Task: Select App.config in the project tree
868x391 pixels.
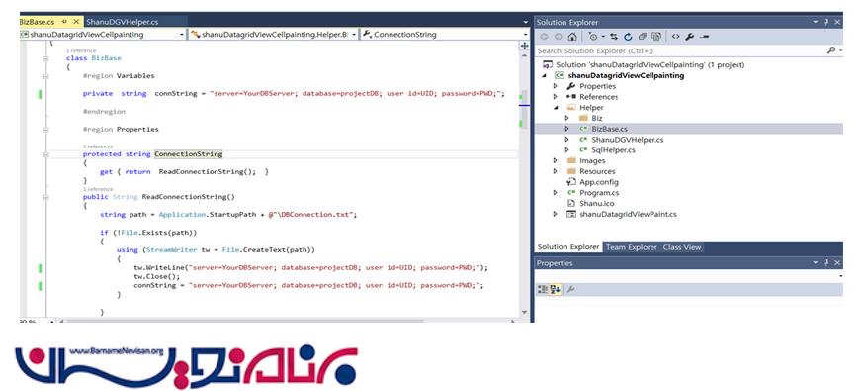Action: [593, 182]
